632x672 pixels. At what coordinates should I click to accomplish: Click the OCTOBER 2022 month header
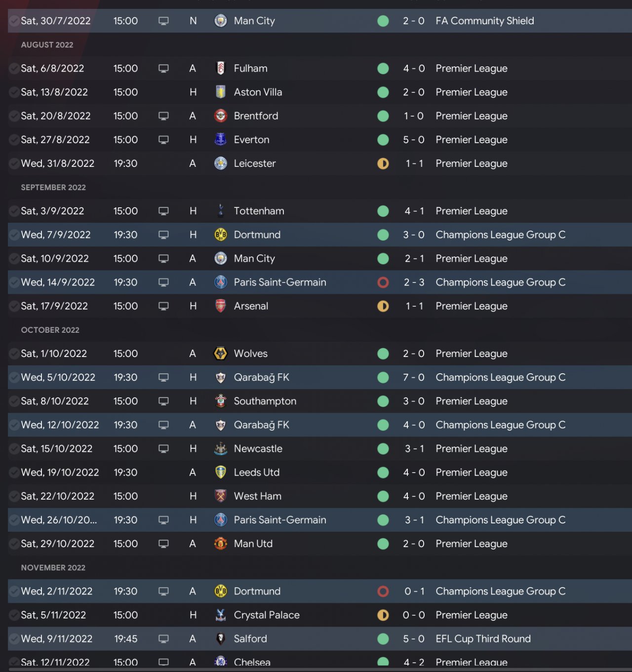50,330
